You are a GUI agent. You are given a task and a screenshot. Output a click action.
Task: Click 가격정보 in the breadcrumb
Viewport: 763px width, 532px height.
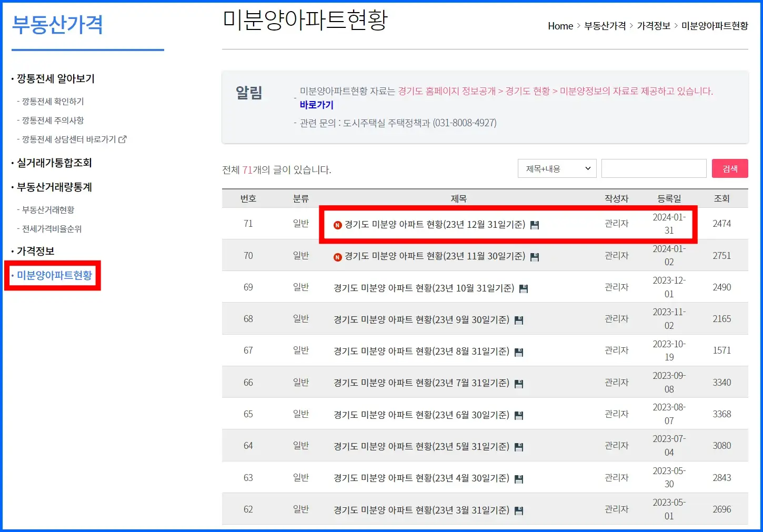tap(654, 26)
